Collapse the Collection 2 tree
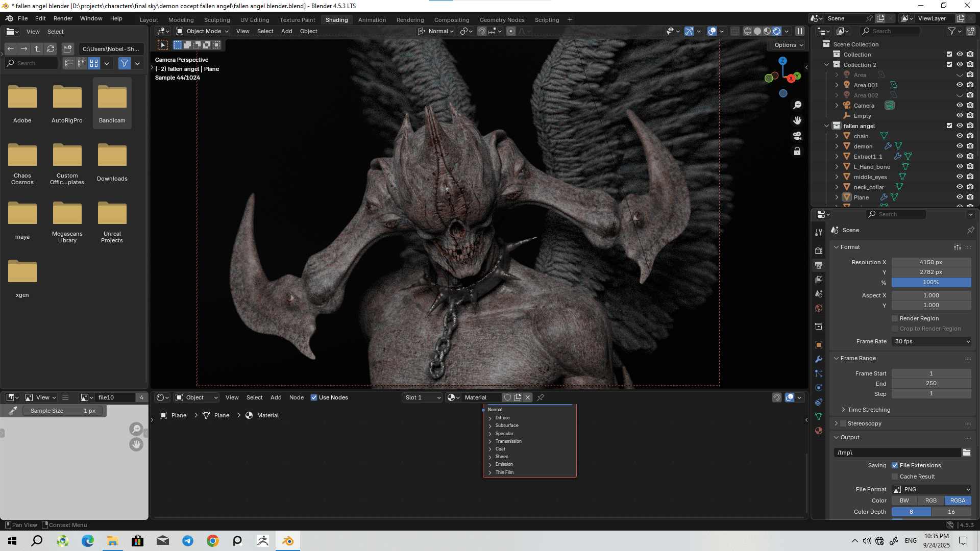The width and height of the screenshot is (980, 551). [x=826, y=65]
